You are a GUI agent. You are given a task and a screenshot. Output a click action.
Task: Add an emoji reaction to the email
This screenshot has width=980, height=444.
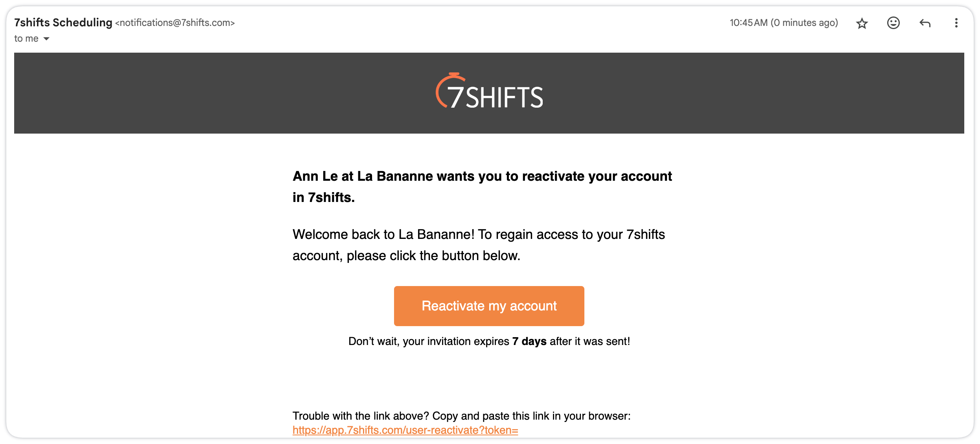click(x=893, y=23)
